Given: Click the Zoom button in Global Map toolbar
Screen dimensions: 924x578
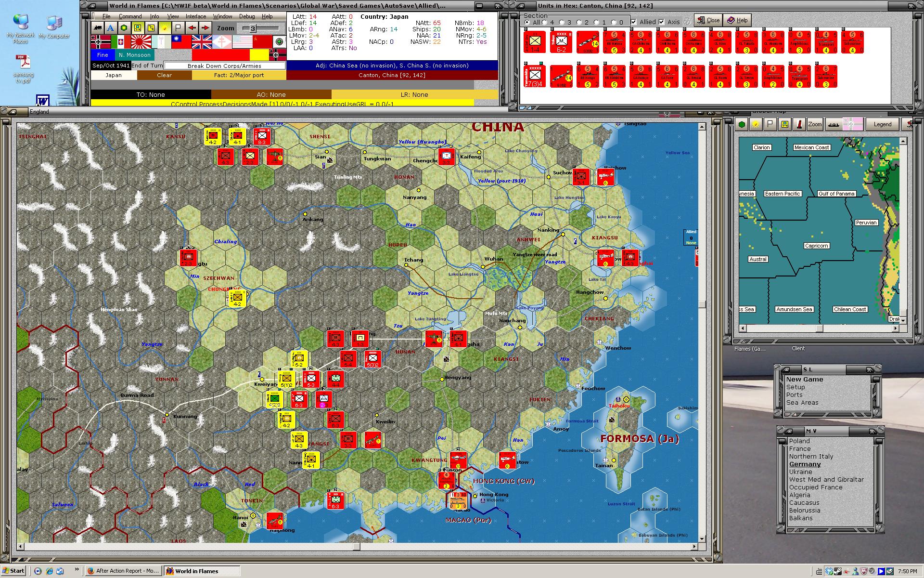Looking at the screenshot, I should coord(815,124).
